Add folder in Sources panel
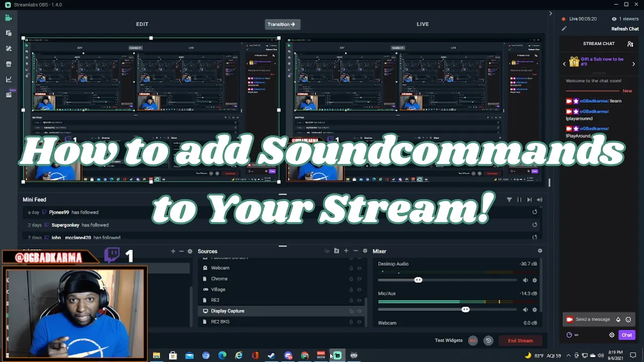644x362 pixels. tap(337, 251)
